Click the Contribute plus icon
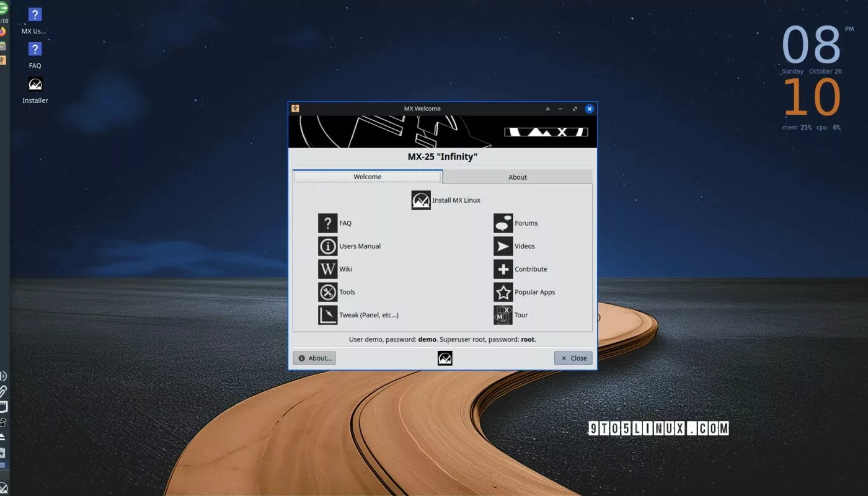868x496 pixels. point(503,269)
